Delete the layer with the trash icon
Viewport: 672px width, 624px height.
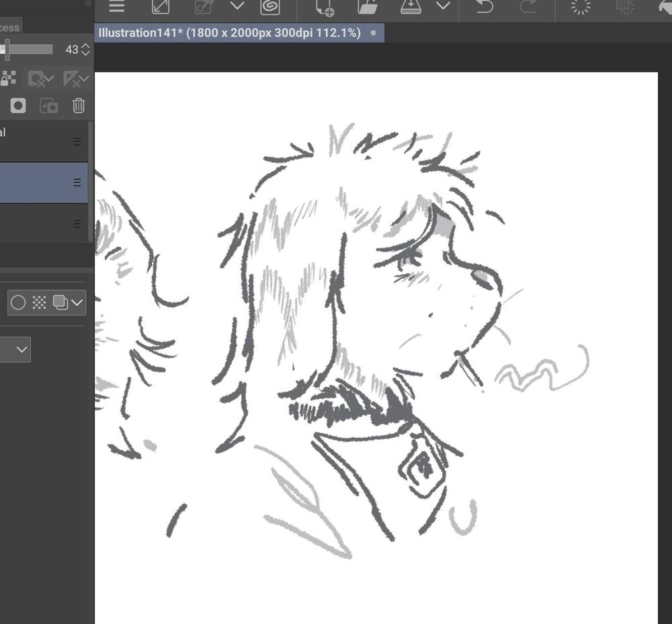[79, 106]
